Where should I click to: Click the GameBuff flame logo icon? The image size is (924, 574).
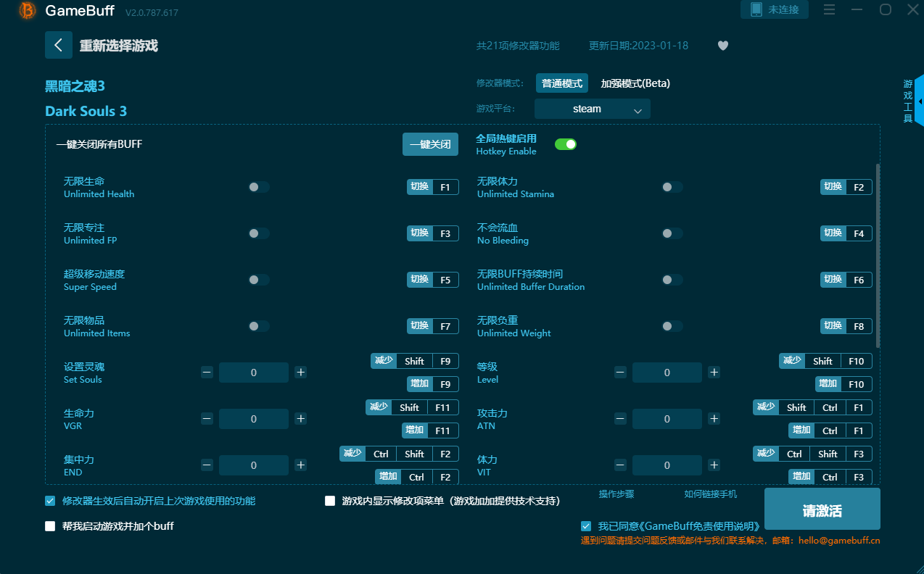click(28, 11)
